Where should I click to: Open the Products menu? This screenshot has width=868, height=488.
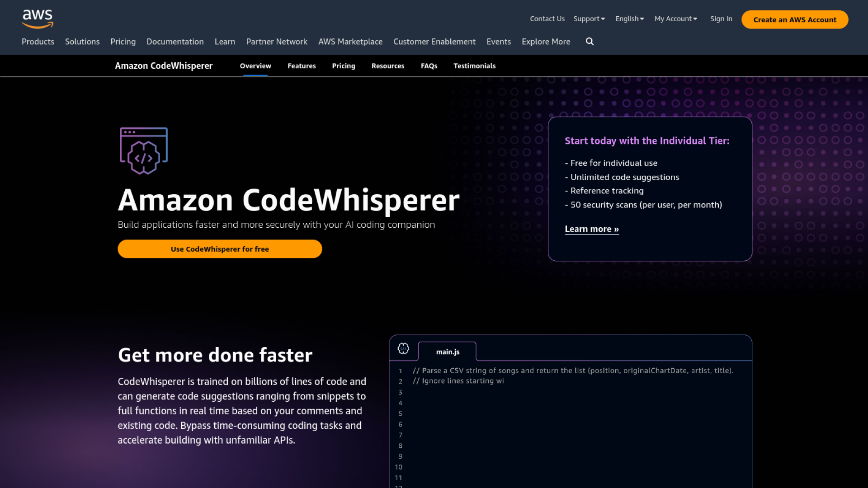pyautogui.click(x=38, y=42)
